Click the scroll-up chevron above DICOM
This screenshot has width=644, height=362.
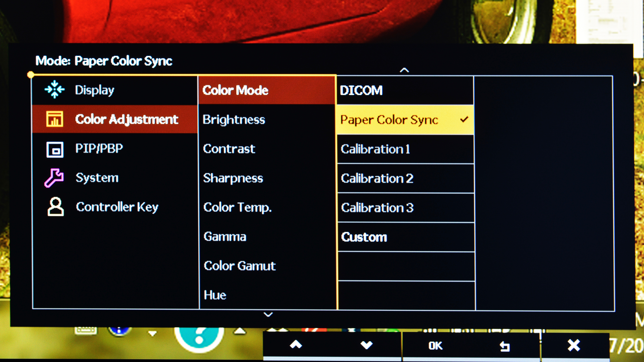coord(404,70)
